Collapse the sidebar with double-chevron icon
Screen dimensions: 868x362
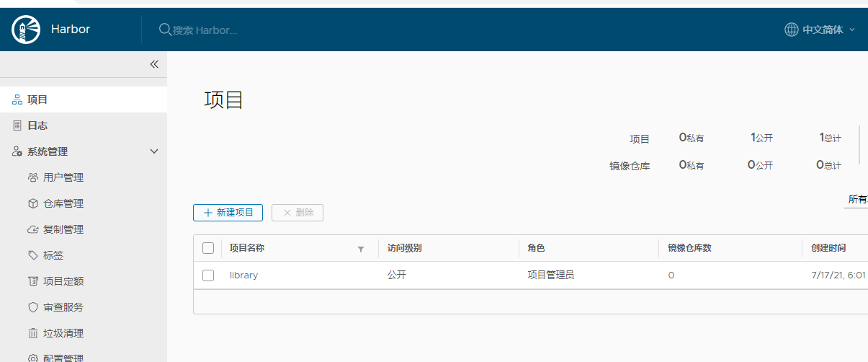coord(153,64)
